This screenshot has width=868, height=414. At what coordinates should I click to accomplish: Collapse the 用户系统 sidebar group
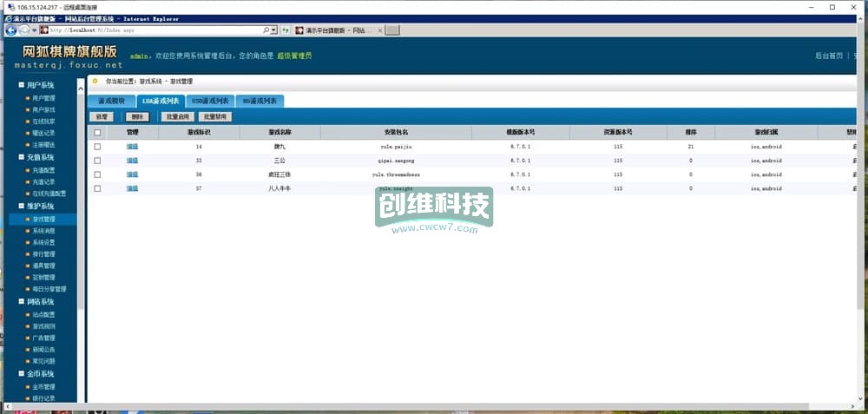(x=22, y=85)
